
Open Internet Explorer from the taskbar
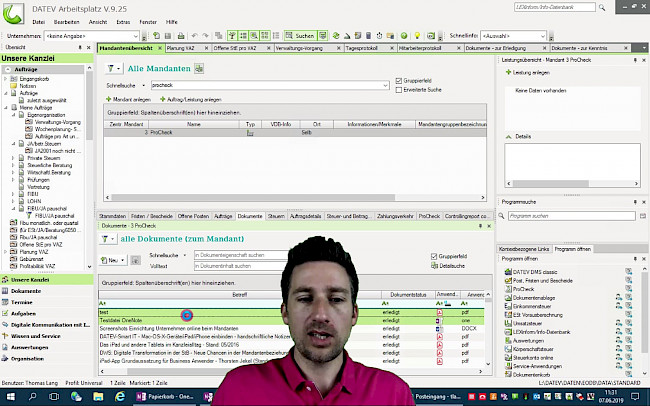point(120,397)
